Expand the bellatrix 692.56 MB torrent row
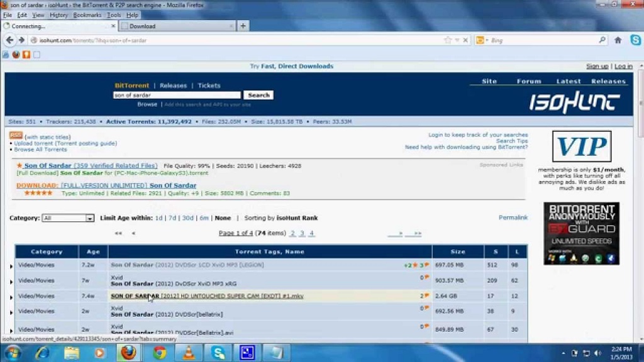 click(x=11, y=312)
